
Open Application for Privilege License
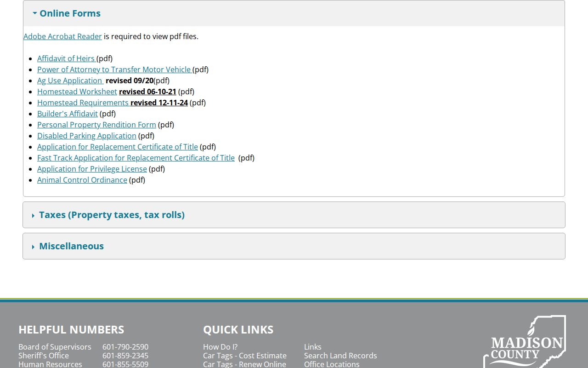click(x=92, y=169)
